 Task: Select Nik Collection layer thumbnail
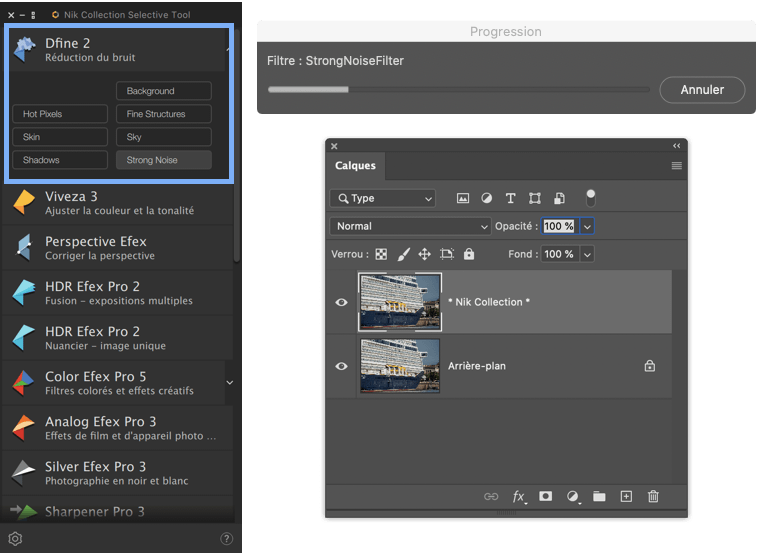pos(400,302)
